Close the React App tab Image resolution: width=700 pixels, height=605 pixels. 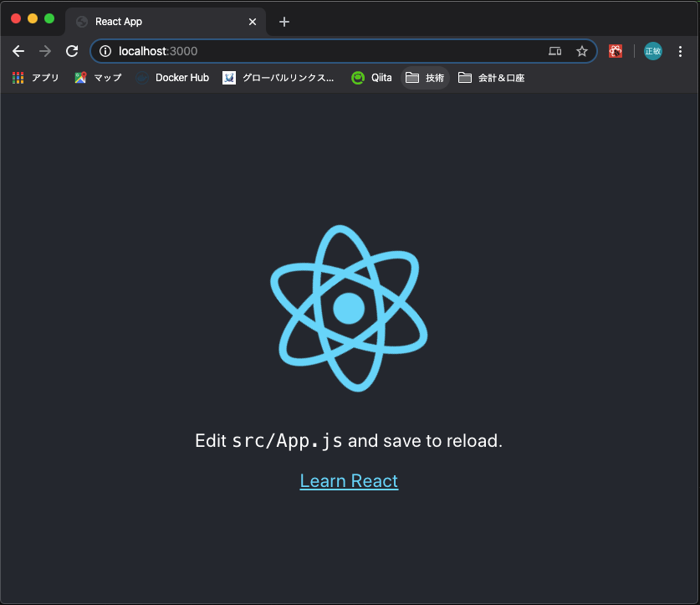click(253, 22)
